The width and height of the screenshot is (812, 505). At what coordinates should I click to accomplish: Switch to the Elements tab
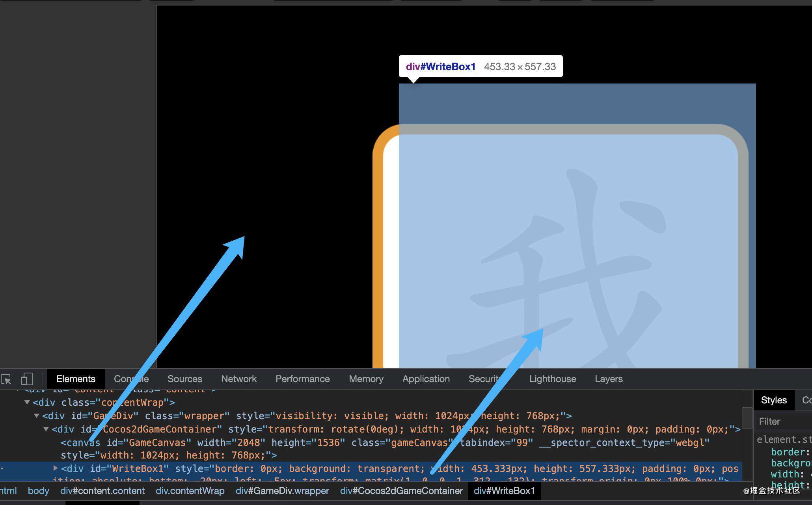coord(76,379)
